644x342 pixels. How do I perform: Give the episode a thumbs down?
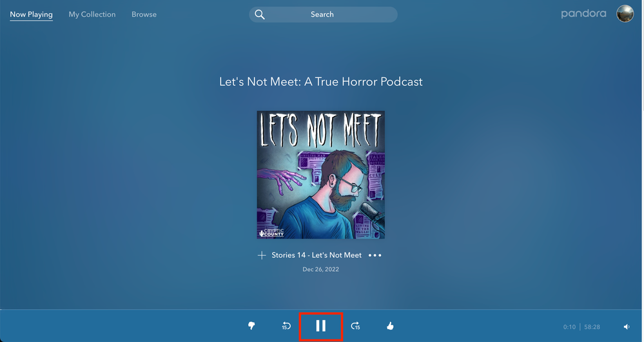point(252,327)
